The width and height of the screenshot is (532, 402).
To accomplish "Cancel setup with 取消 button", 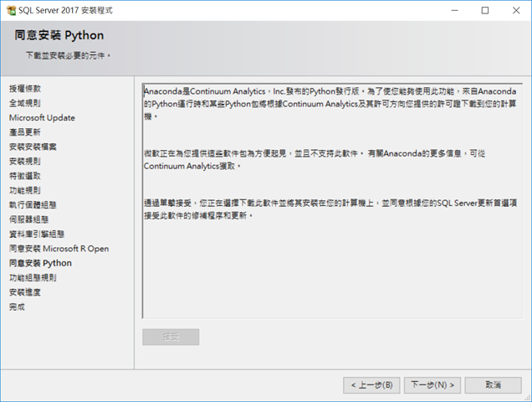I will tap(493, 385).
